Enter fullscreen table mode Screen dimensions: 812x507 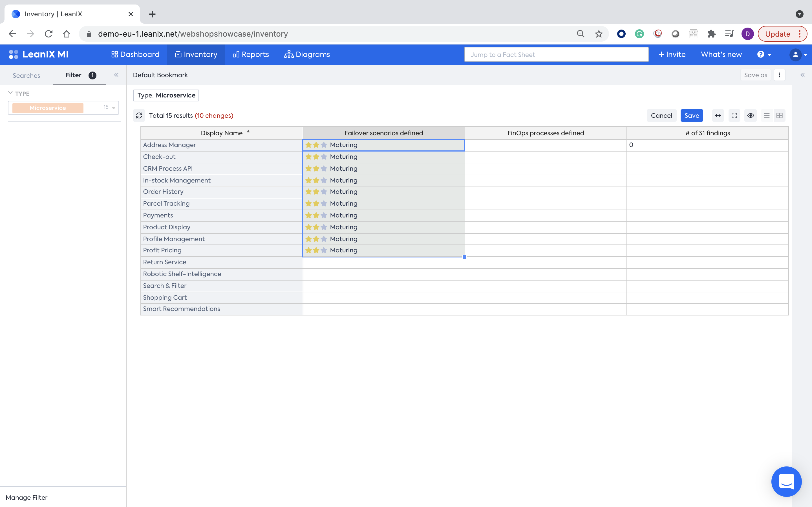(x=734, y=115)
